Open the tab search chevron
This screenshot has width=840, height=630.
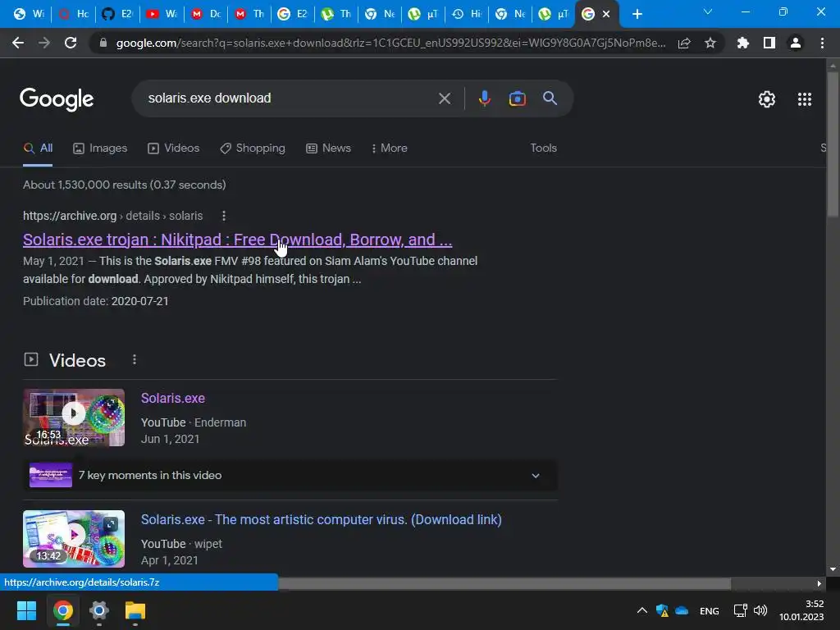click(x=708, y=11)
